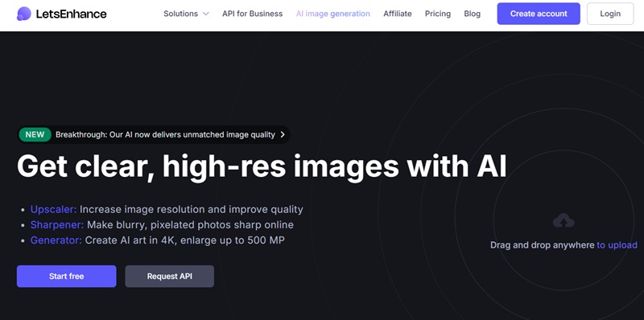The width and height of the screenshot is (644, 320).
Task: Open the arrow next to Breakthrough announcement
Action: pos(283,134)
